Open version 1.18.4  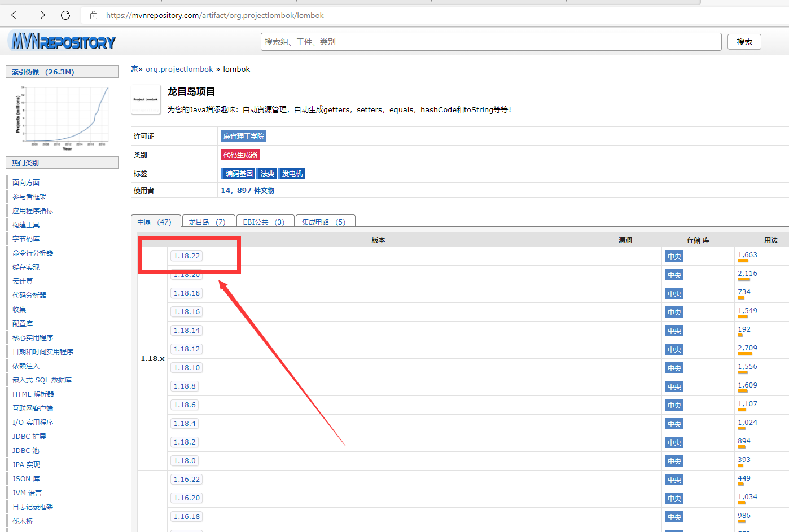[x=185, y=423]
